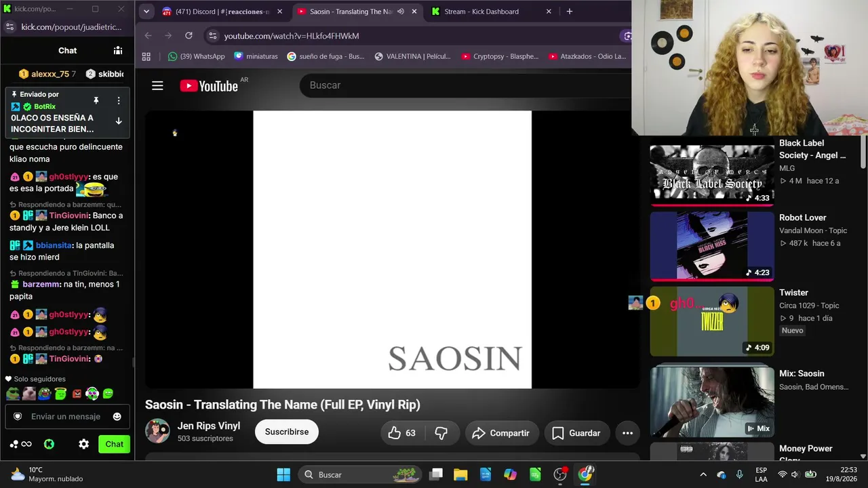The image size is (868, 488).
Task: Open more actions menu beside Guardar
Action: [627, 433]
